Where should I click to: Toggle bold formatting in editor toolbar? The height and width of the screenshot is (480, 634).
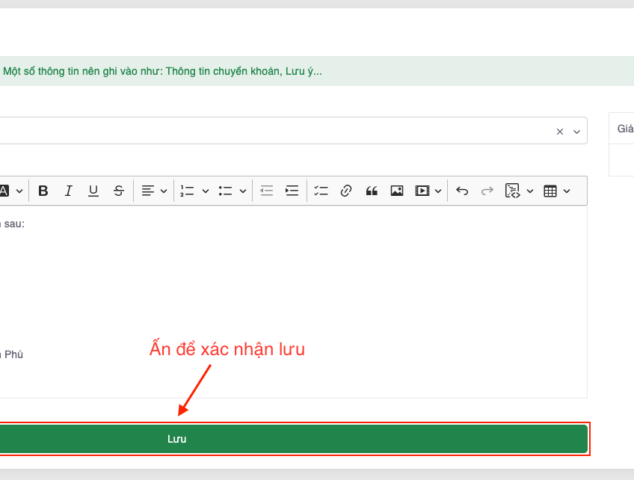(x=43, y=191)
